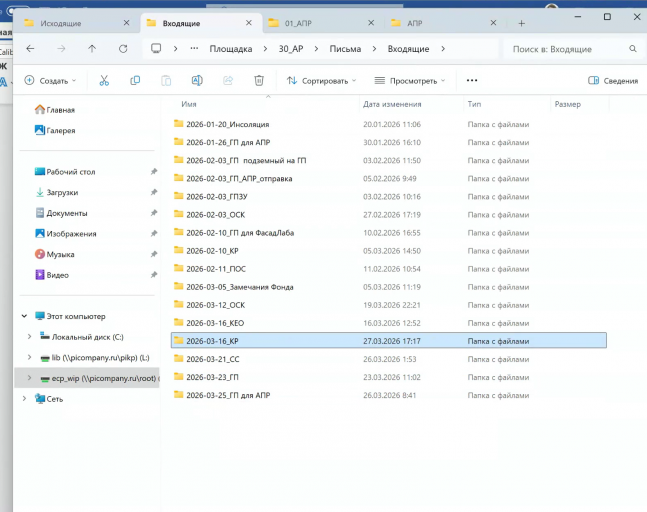
Task: Open Галерея in navigation pane
Action: 55,130
